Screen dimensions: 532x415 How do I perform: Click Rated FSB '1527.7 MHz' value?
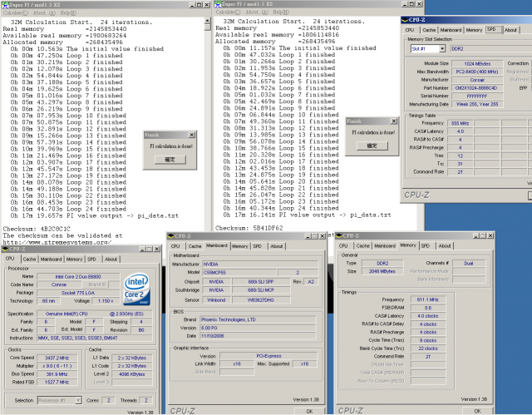pos(57,382)
